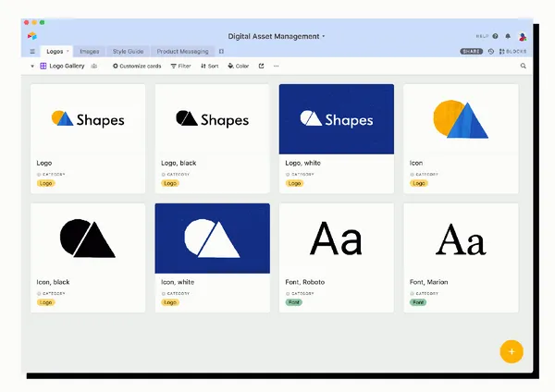Expand the views sidebar toggle arrow

(32, 66)
